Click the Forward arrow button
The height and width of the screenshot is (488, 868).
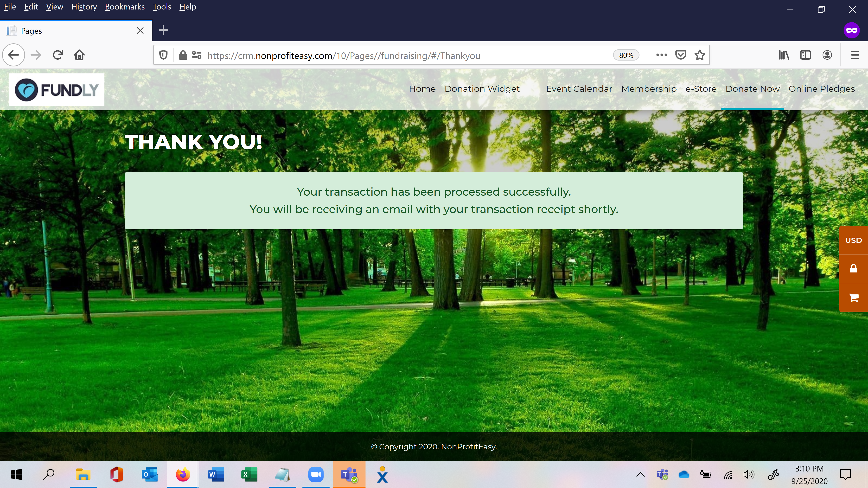click(x=36, y=55)
